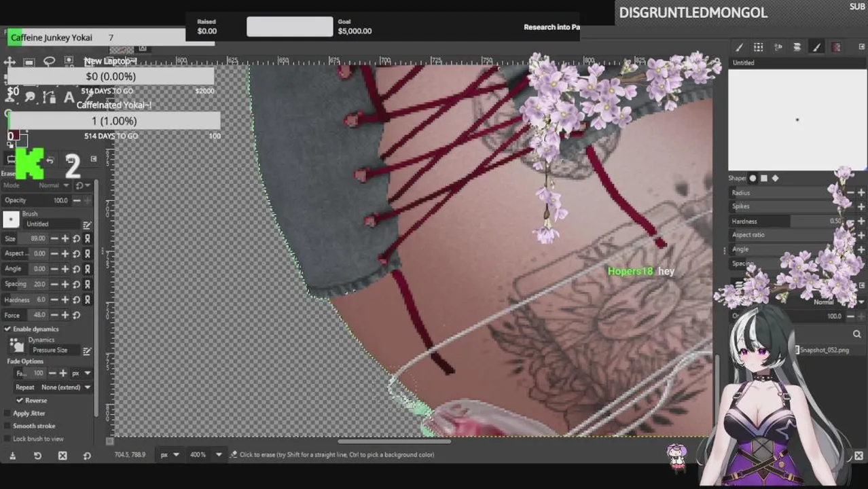Screen dimensions: 868x489
Task: Reset tool options to default values
Action: (87, 456)
